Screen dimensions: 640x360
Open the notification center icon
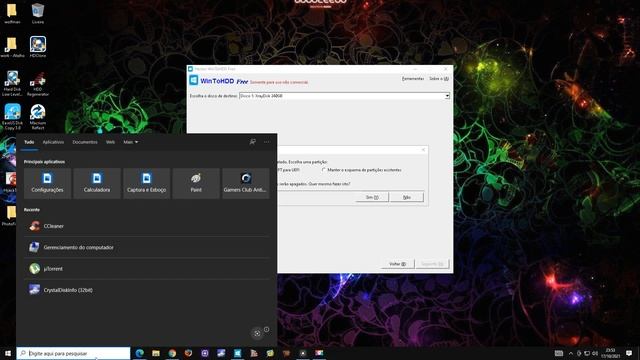[629, 353]
